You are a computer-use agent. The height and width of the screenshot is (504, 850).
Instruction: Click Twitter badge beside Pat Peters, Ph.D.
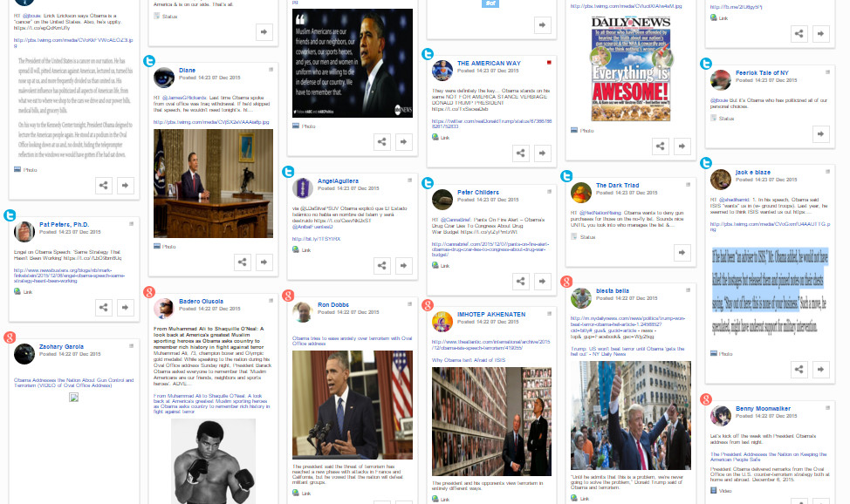click(10, 215)
